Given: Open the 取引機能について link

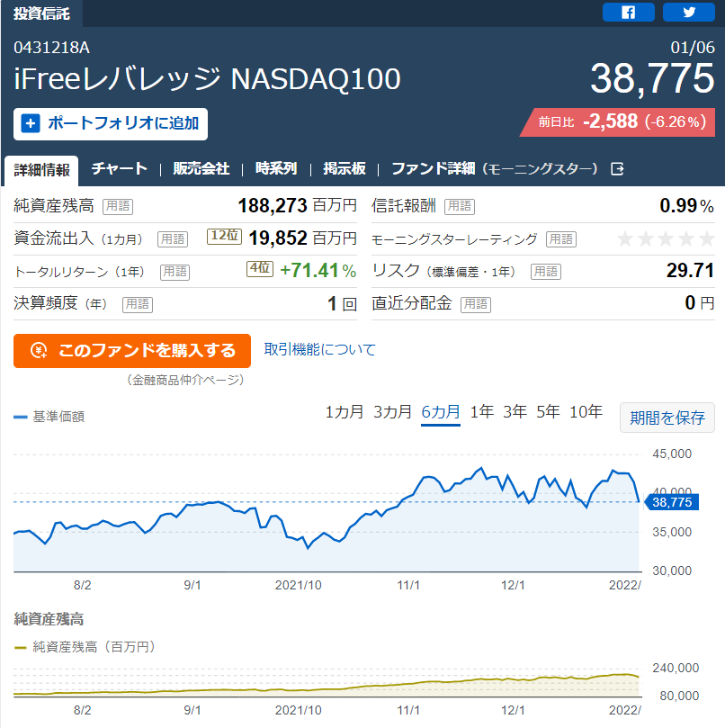Looking at the screenshot, I should (320, 350).
